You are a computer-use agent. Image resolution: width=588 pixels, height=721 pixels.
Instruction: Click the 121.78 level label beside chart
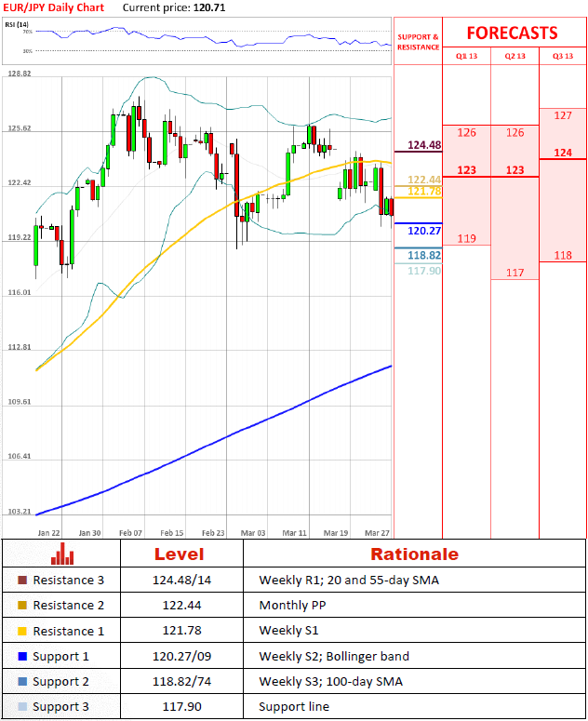424,191
